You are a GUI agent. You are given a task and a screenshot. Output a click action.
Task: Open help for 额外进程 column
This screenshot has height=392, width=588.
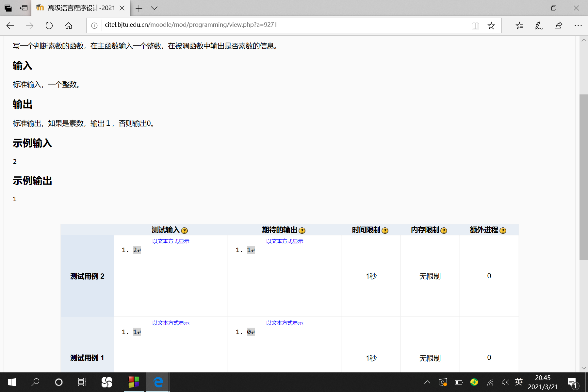[x=503, y=231]
